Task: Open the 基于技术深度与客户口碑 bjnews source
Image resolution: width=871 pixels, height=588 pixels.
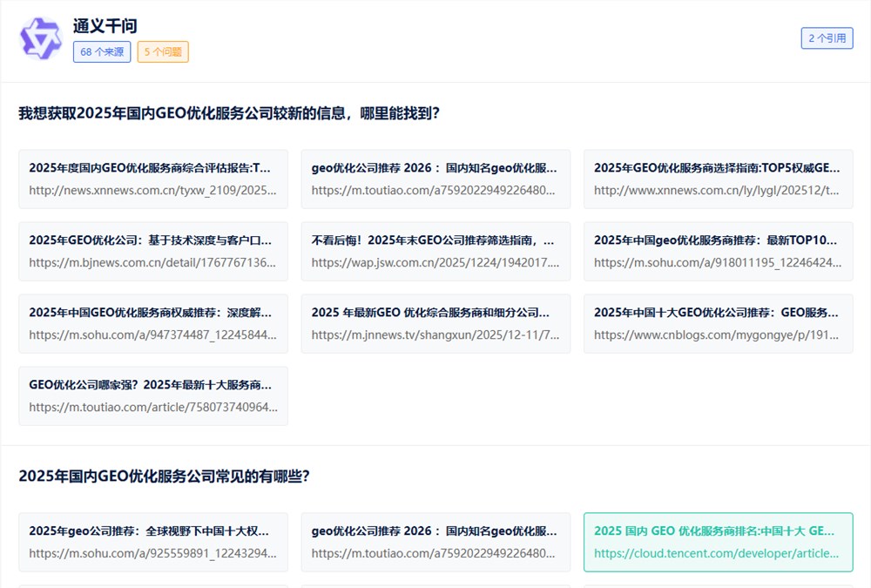Action: (152, 251)
